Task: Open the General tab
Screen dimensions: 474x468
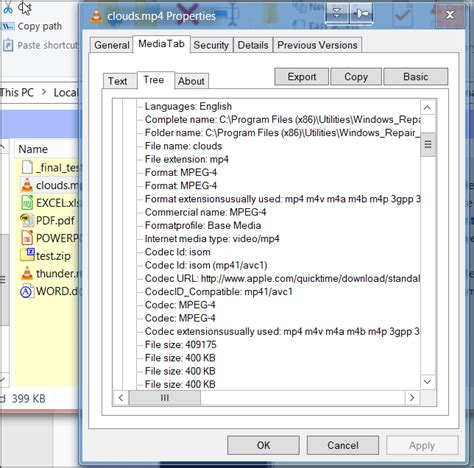Action: 111,45
